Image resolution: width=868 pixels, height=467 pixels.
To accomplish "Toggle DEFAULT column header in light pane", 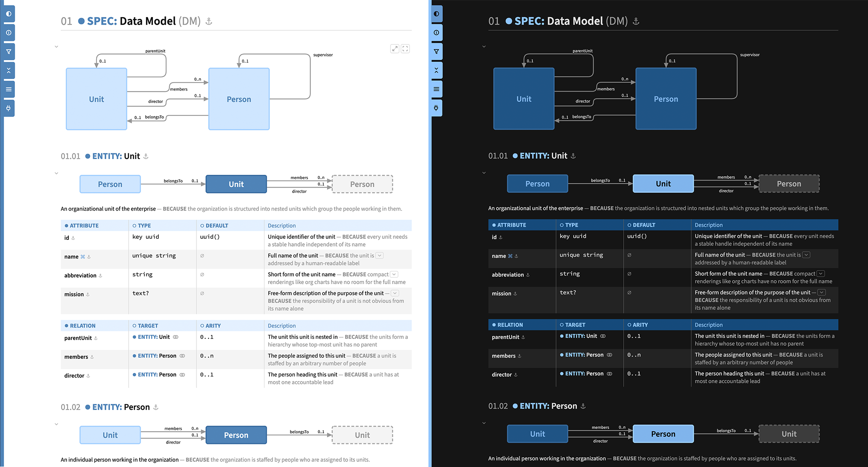I will pyautogui.click(x=214, y=226).
